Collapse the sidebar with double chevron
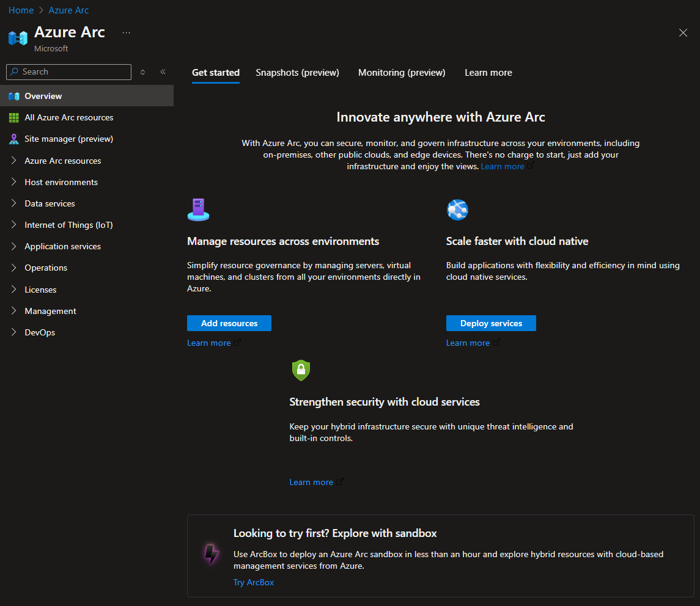 pyautogui.click(x=163, y=72)
